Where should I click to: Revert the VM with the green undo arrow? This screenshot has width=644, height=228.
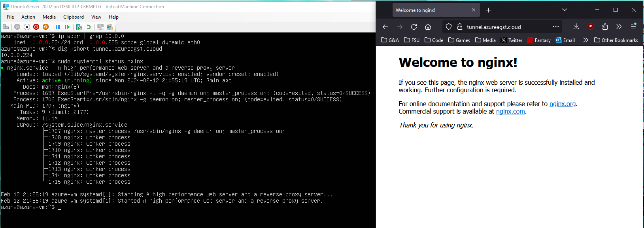coord(89,27)
